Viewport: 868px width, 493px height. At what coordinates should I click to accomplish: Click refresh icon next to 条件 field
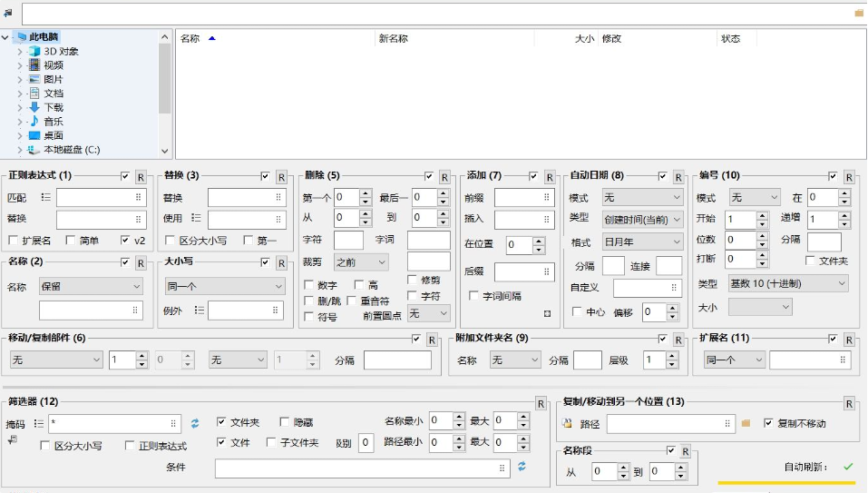pyautogui.click(x=522, y=467)
